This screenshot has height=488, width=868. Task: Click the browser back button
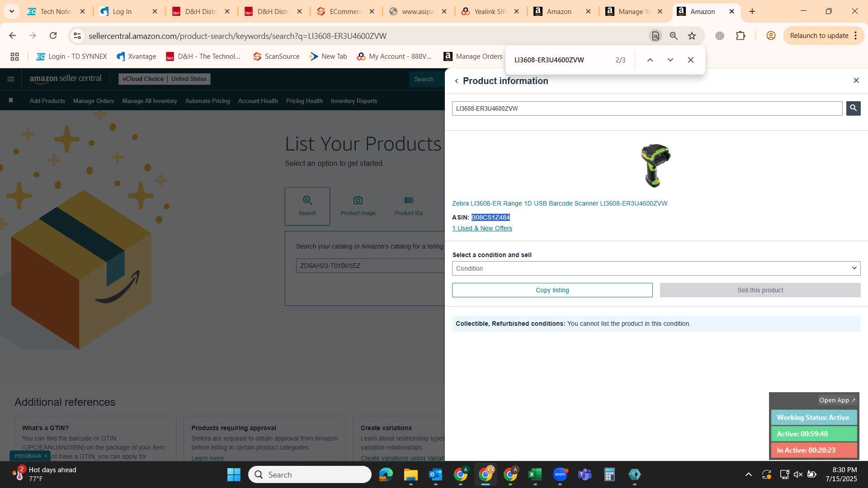point(13,36)
